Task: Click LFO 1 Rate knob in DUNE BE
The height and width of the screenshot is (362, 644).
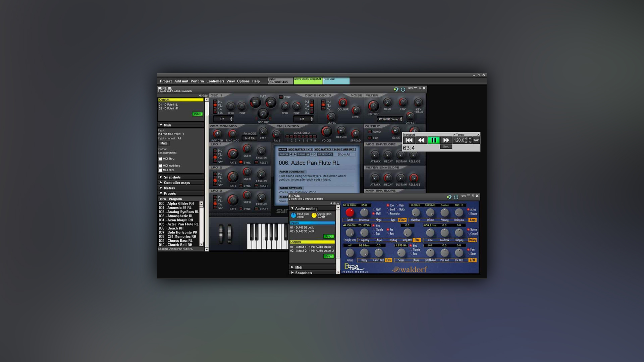Action: coord(233,153)
